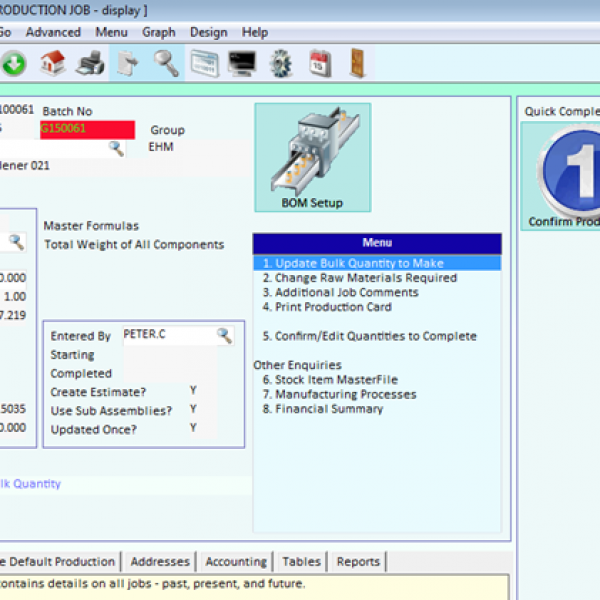Image resolution: width=600 pixels, height=600 pixels.
Task: Click the Total Weight of All Components label
Action: 134,245
